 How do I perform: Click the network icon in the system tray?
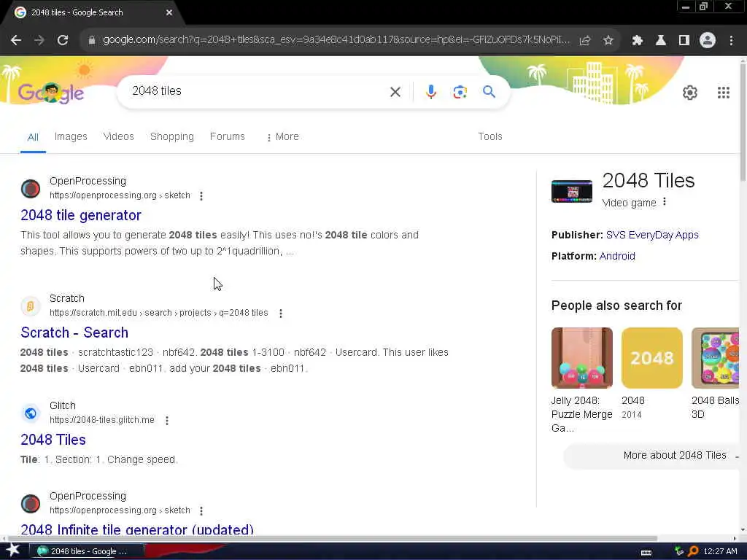click(x=679, y=551)
